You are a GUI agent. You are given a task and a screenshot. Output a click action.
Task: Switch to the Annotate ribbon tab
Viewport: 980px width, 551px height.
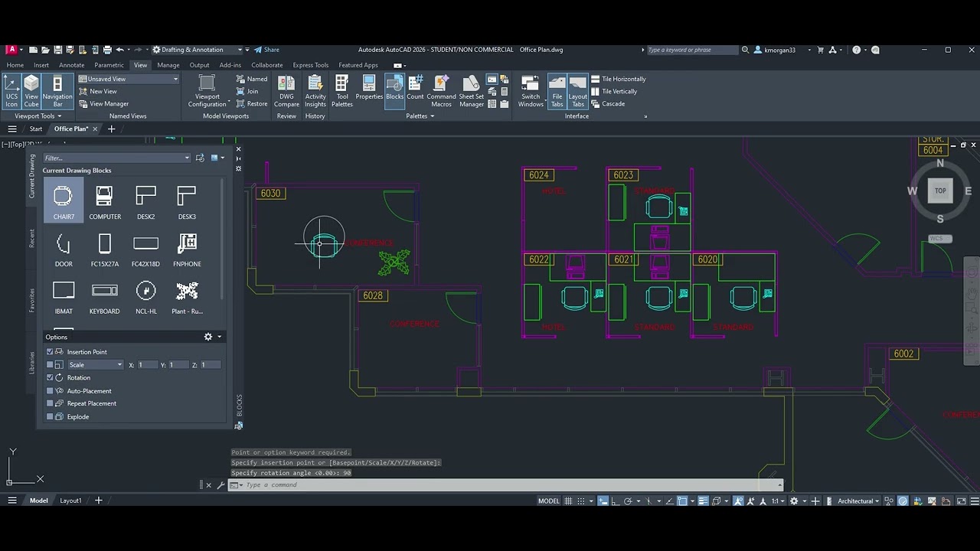coord(72,65)
